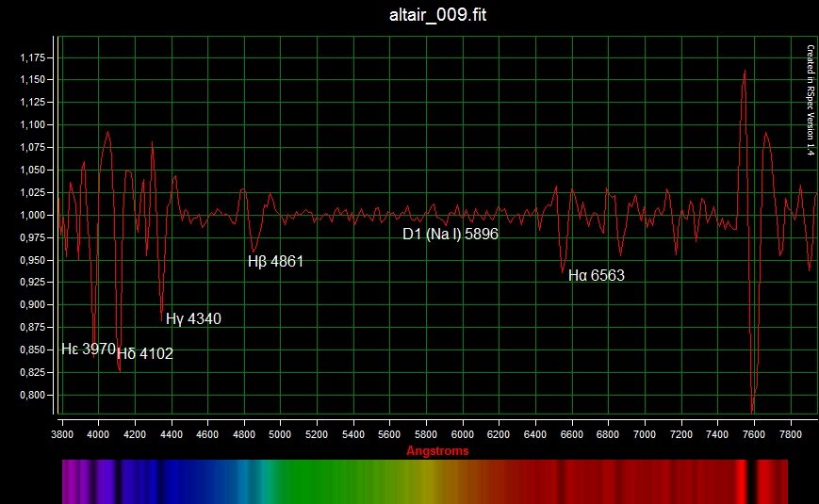Click the Hε 3970 annotation
This screenshot has height=504, width=819.
(x=89, y=349)
